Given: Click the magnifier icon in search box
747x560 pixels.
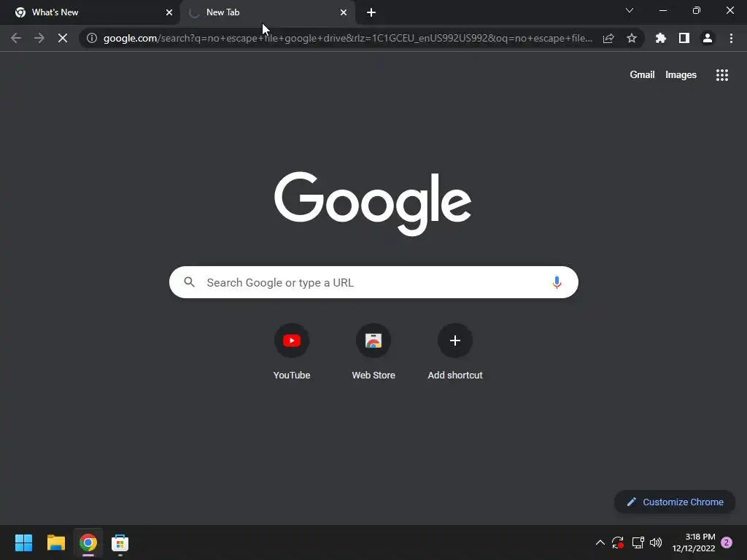Looking at the screenshot, I should [x=190, y=282].
